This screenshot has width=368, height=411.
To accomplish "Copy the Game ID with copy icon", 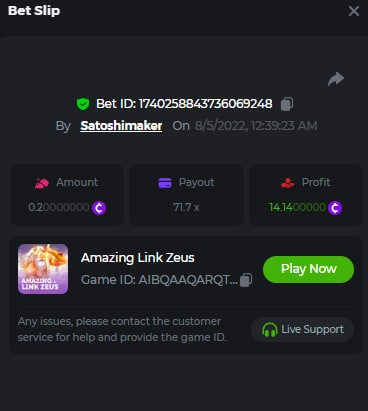I will pyautogui.click(x=246, y=280).
